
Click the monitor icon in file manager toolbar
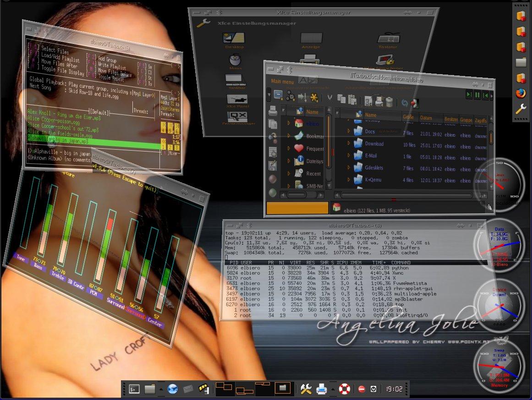(278, 95)
